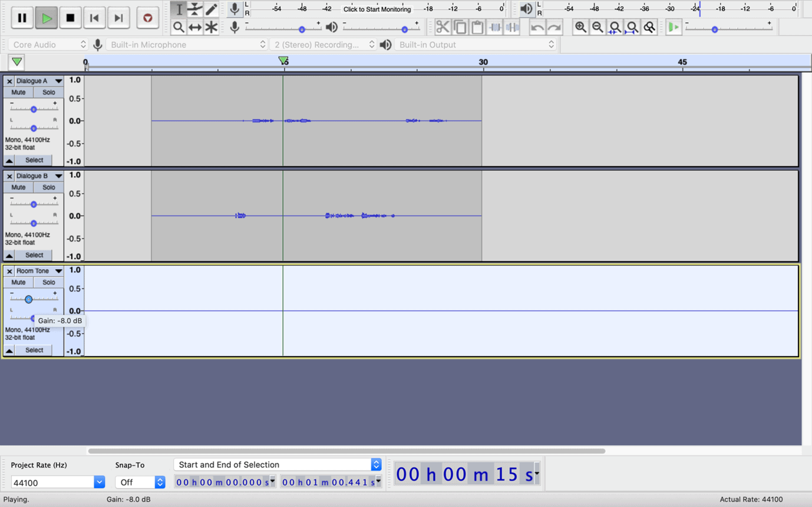This screenshot has height=507, width=812.
Task: Choose the Time Shift tool
Action: (x=195, y=27)
